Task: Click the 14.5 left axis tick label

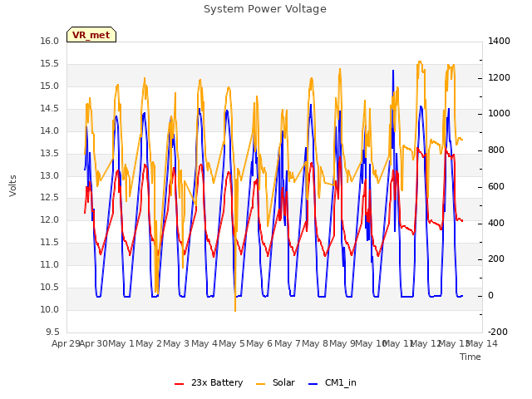Action: tap(50, 108)
